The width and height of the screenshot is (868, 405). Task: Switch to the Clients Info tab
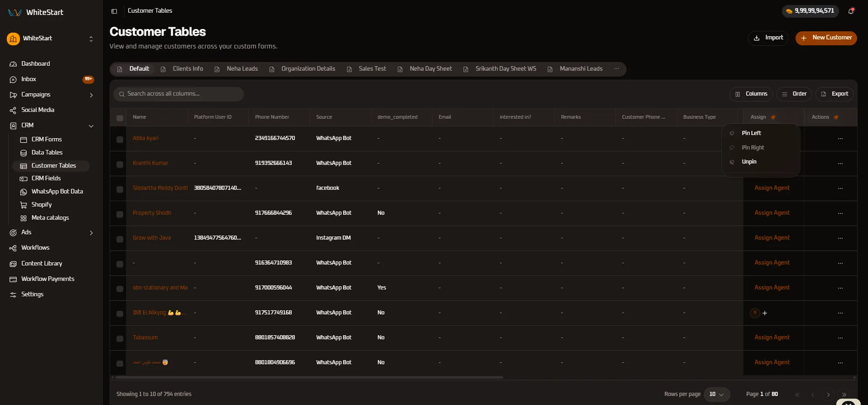coord(182,69)
